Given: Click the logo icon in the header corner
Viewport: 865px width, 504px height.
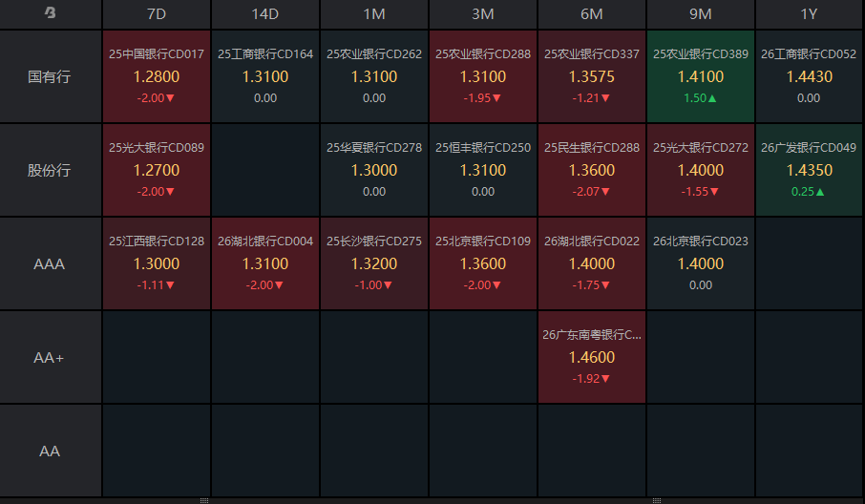Looking at the screenshot, I should tap(51, 12).
